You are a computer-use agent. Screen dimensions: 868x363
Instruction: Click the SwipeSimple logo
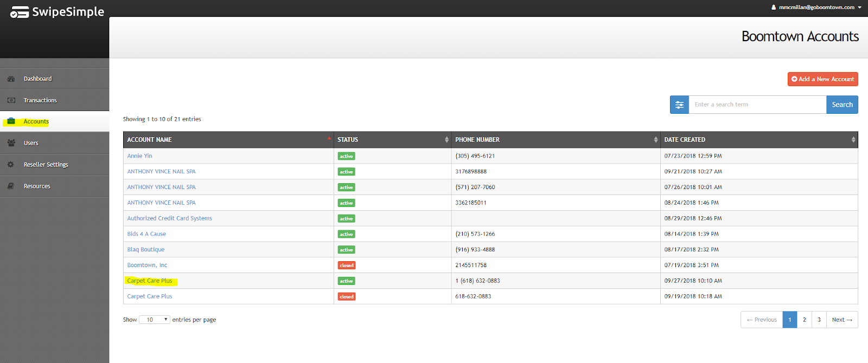[x=57, y=12]
